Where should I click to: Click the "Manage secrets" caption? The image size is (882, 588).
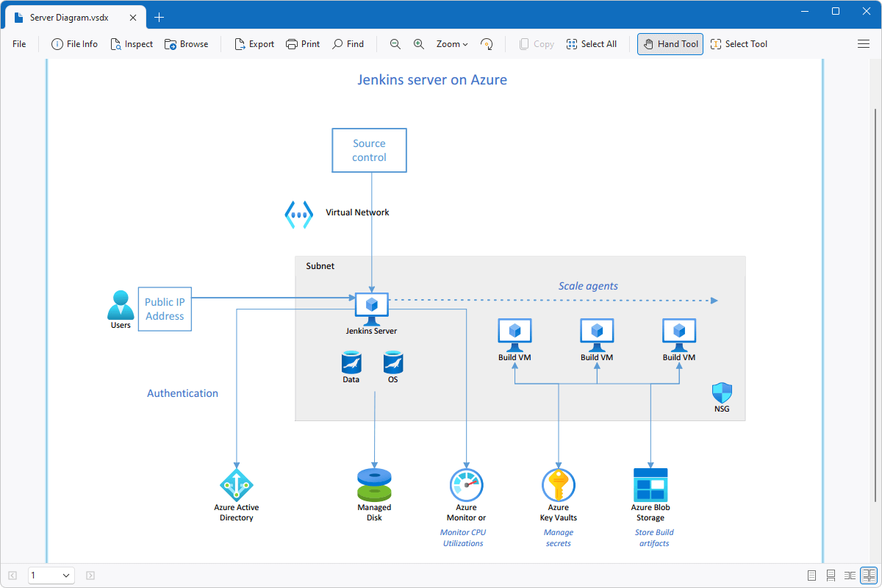point(559,538)
